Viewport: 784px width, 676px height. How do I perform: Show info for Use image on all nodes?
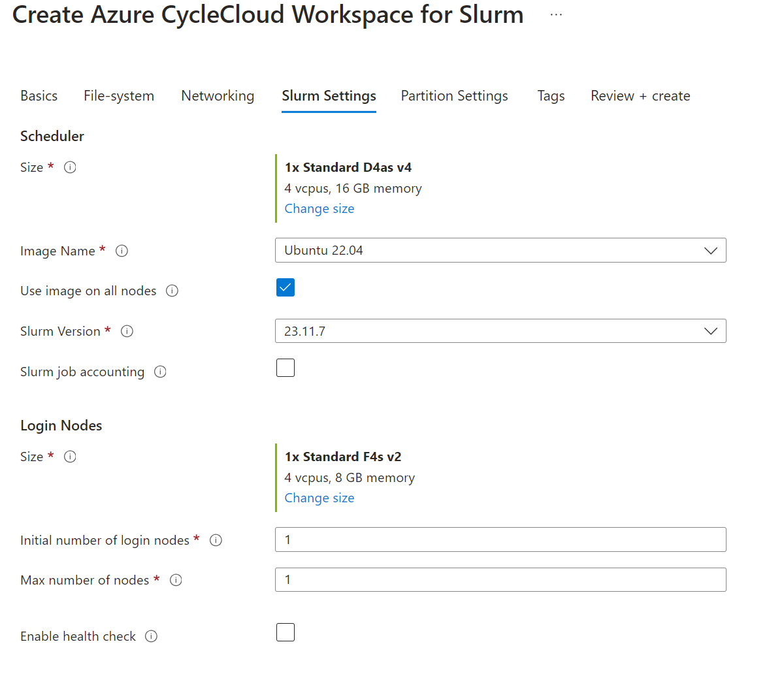point(172,291)
